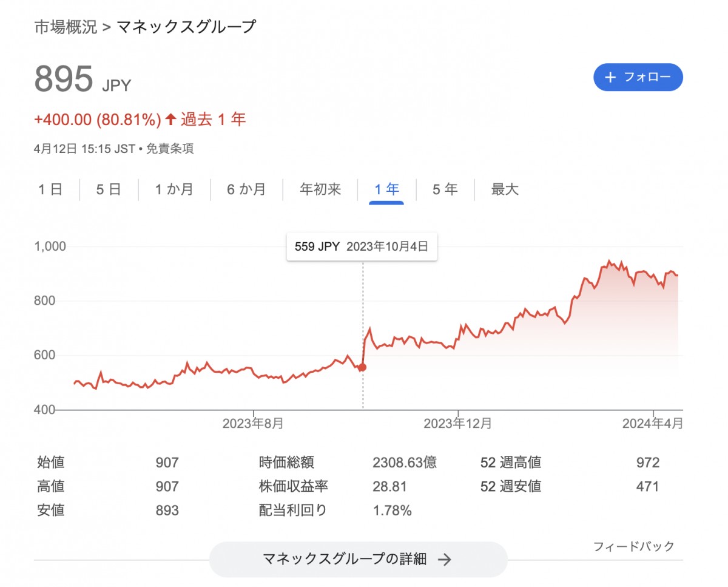Switch to the 6か月 view
728x587 pixels.
pos(246,189)
